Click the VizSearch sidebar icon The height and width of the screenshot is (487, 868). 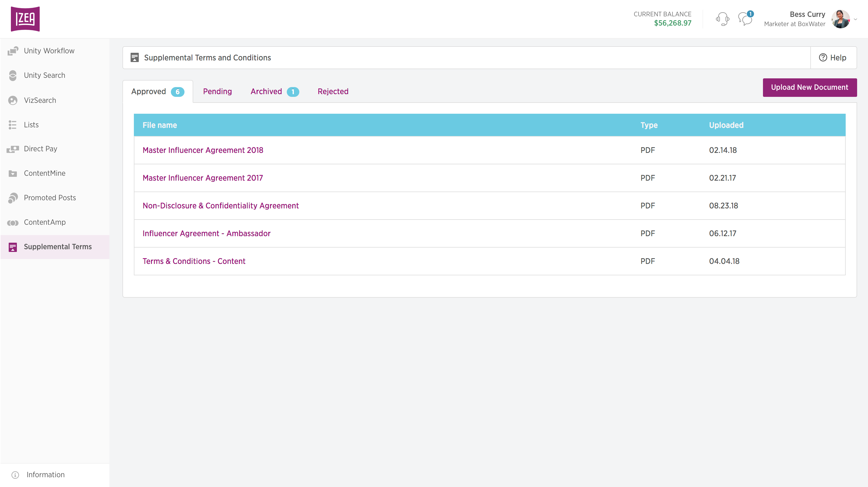coord(13,100)
